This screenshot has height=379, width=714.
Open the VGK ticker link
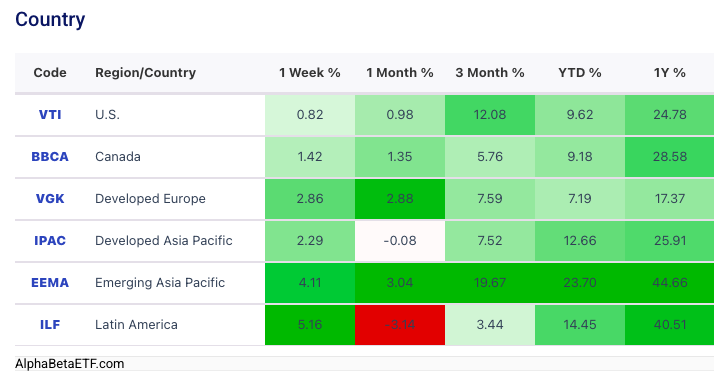(x=50, y=199)
